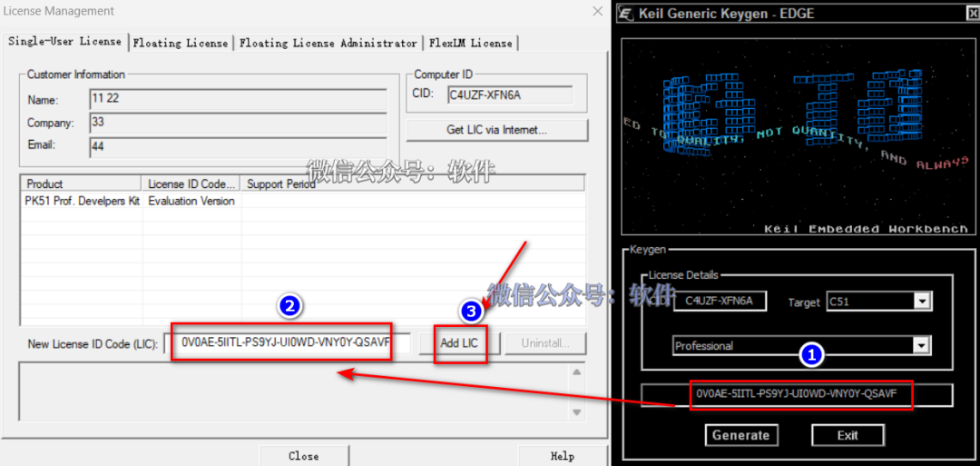
Task: Click the CID field in the keygen window
Action: 720,301
